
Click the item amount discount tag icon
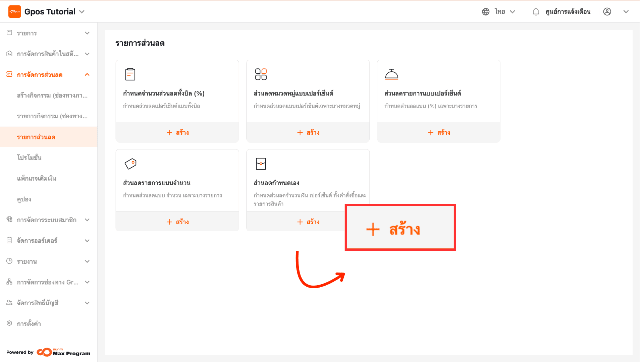pos(130,164)
